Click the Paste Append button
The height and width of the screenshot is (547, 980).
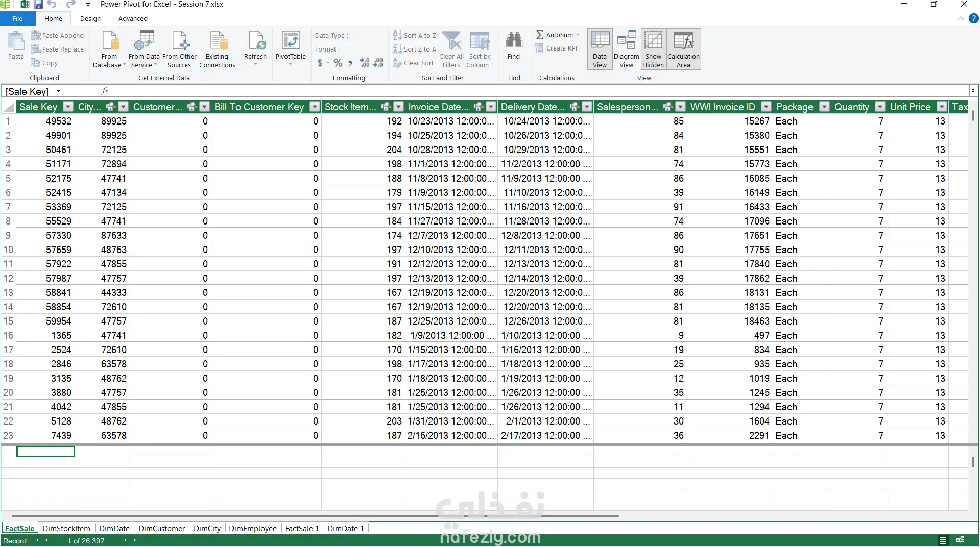point(57,35)
